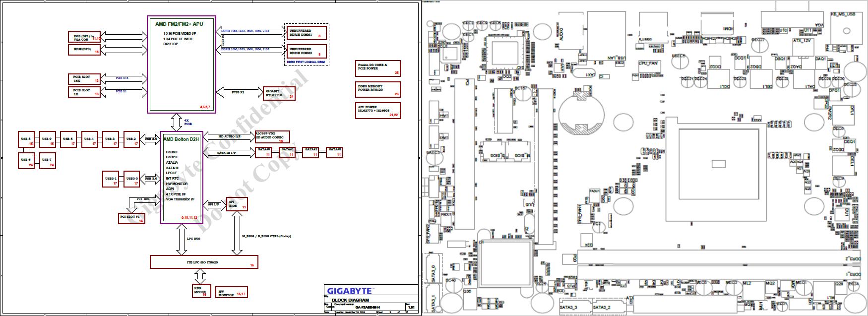This screenshot has height=316, width=868.
Task: Select the KBD MOUSE block
Action: tap(202, 291)
